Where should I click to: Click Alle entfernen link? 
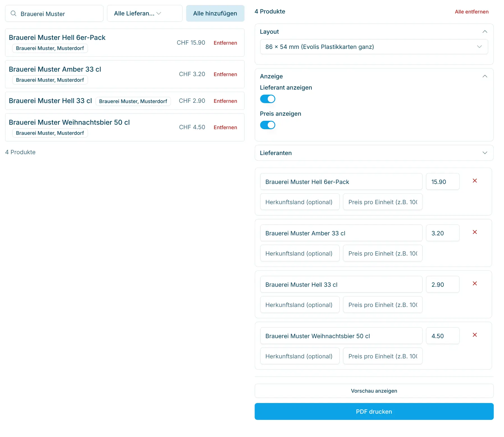471,12
